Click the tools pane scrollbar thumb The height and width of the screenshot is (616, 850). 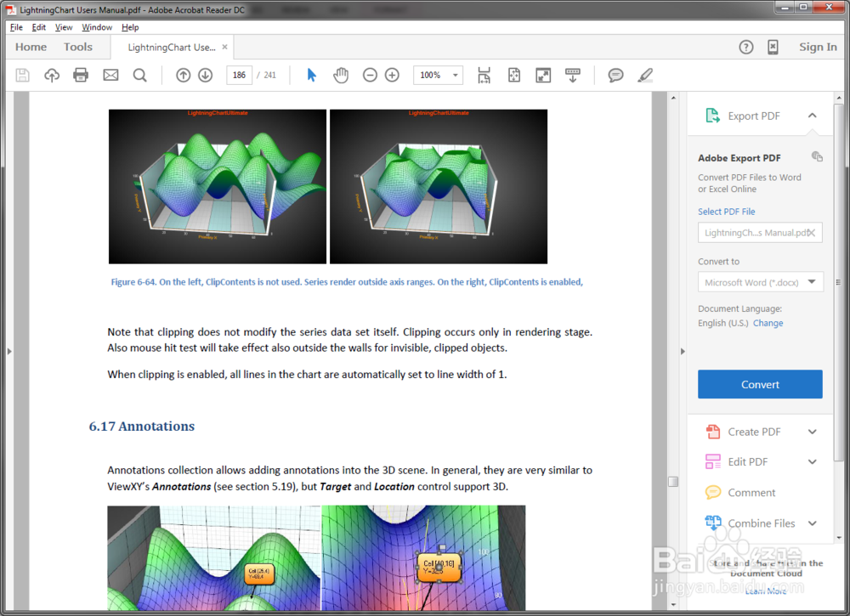(x=839, y=282)
